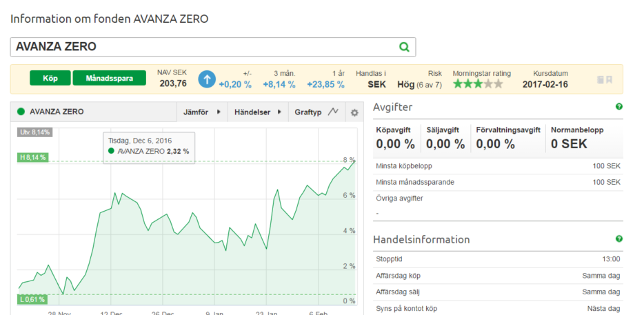Click the H 8,14 % high marker
This screenshot has width=644, height=315.
pyautogui.click(x=32, y=157)
